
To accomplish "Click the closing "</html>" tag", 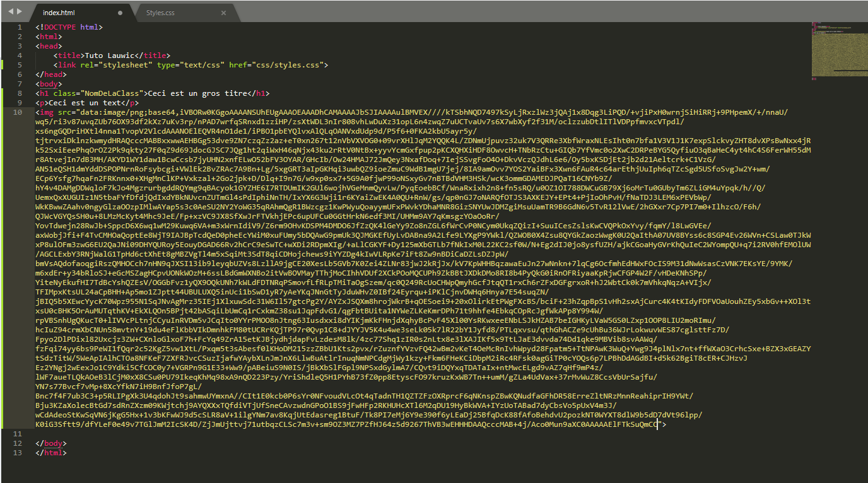I will (x=50, y=453).
